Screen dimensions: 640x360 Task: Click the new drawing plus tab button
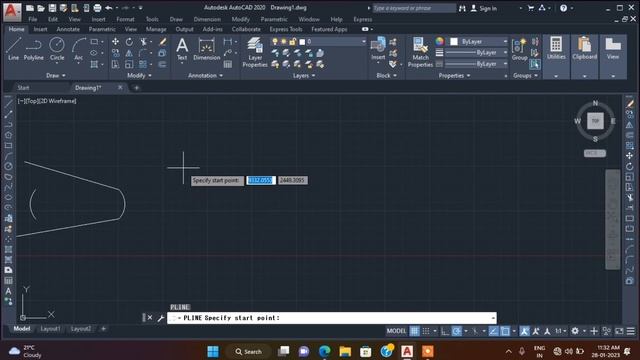click(136, 88)
